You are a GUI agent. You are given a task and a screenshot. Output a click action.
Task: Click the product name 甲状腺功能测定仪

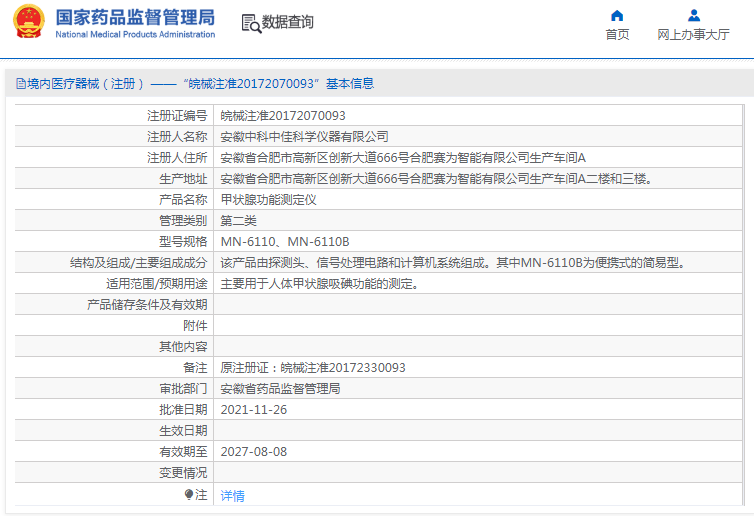coord(268,200)
